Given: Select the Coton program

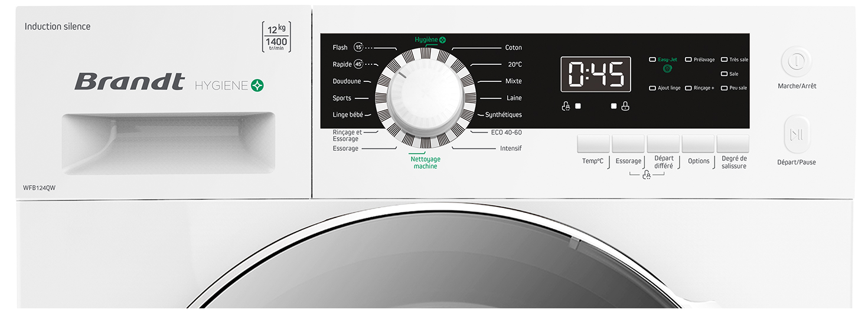Looking at the screenshot, I should [513, 48].
